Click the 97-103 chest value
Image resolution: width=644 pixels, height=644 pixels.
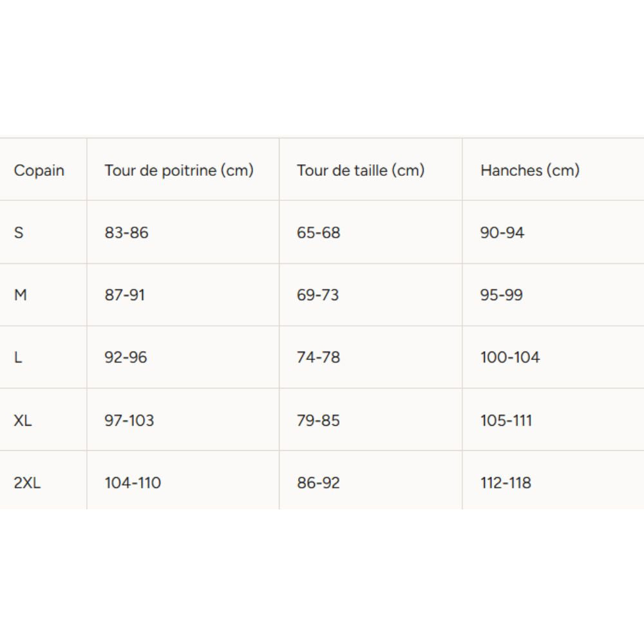[129, 420]
